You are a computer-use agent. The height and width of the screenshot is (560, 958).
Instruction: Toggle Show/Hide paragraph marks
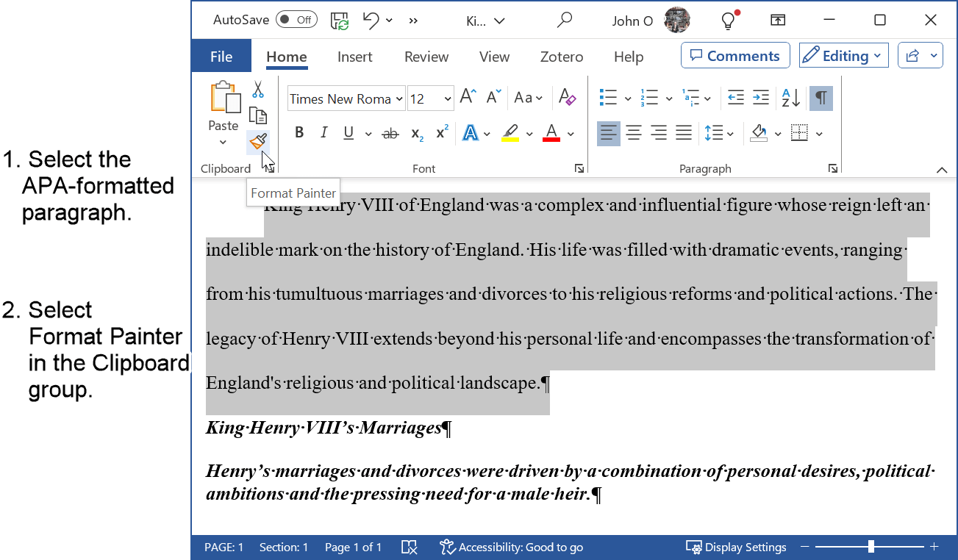point(821,98)
